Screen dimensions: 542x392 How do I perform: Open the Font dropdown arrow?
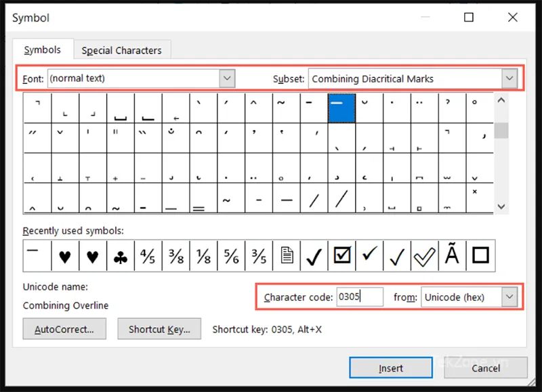[227, 79]
